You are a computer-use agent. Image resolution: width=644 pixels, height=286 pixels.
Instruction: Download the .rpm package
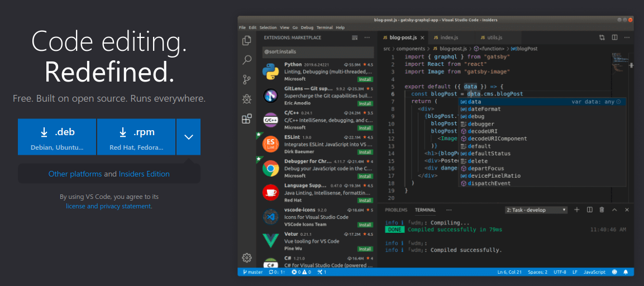coord(136,137)
